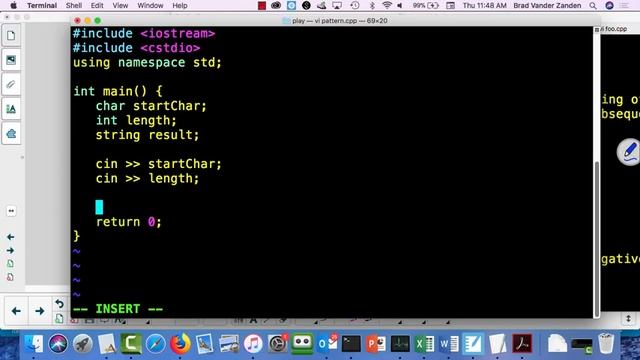The image size is (640, 360).
Task: Click the small green page icon in sidebar
Action: pos(10,264)
